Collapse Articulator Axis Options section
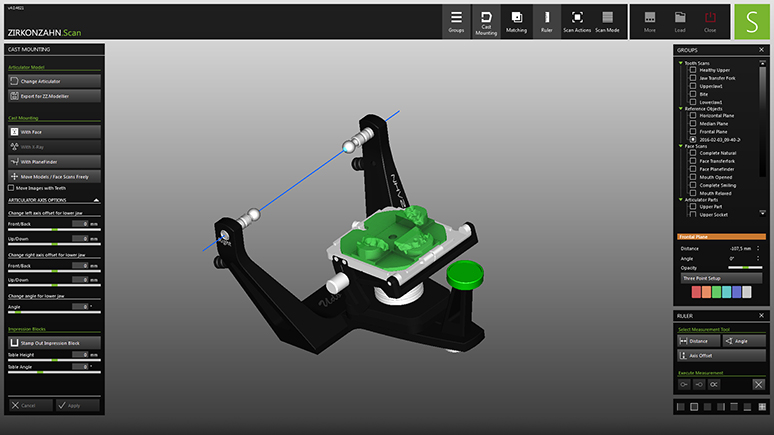774x435 pixels. (x=97, y=200)
